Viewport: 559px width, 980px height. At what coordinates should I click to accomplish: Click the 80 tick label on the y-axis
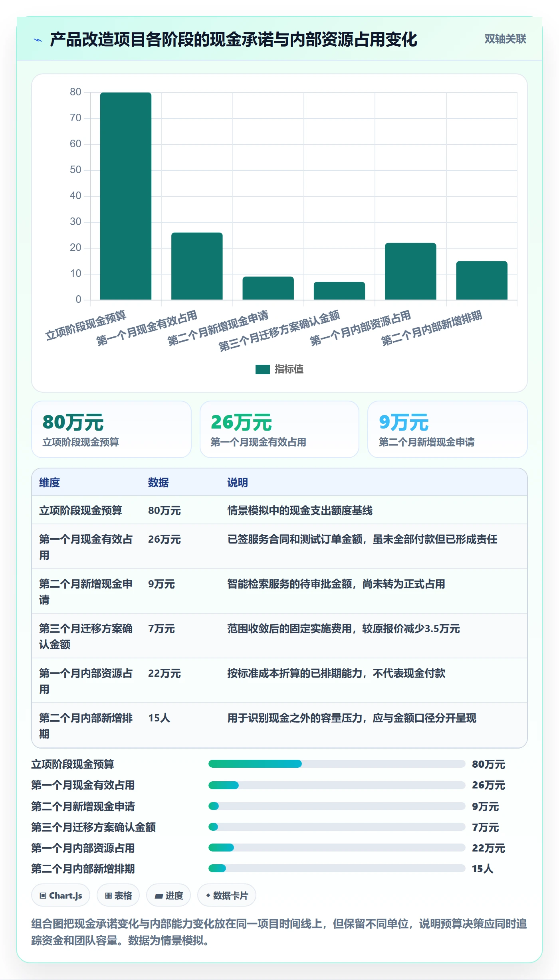pos(75,92)
